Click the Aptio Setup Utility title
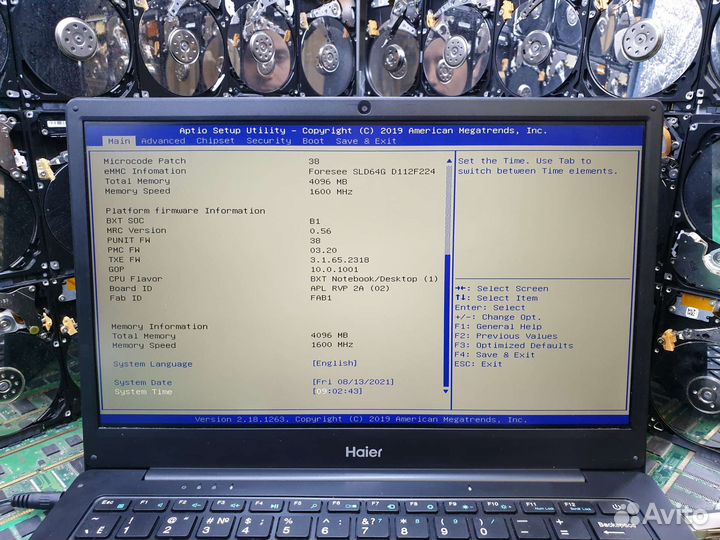 (363, 130)
